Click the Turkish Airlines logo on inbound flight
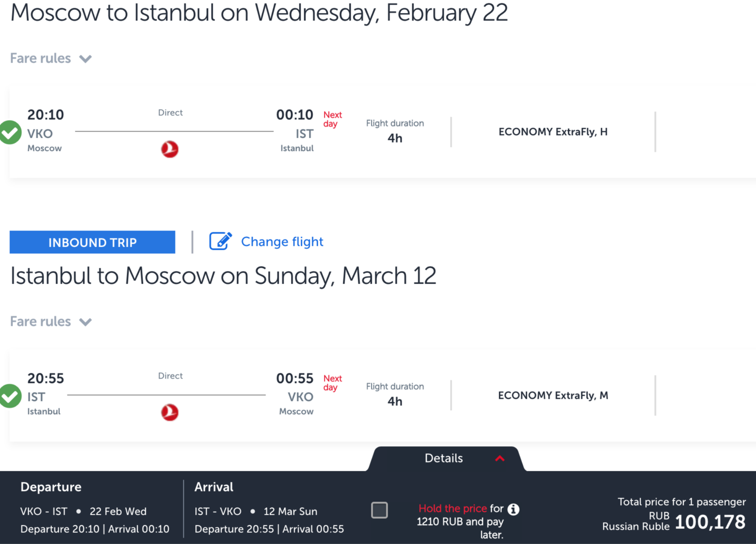This screenshot has width=756, height=544. pos(170,413)
